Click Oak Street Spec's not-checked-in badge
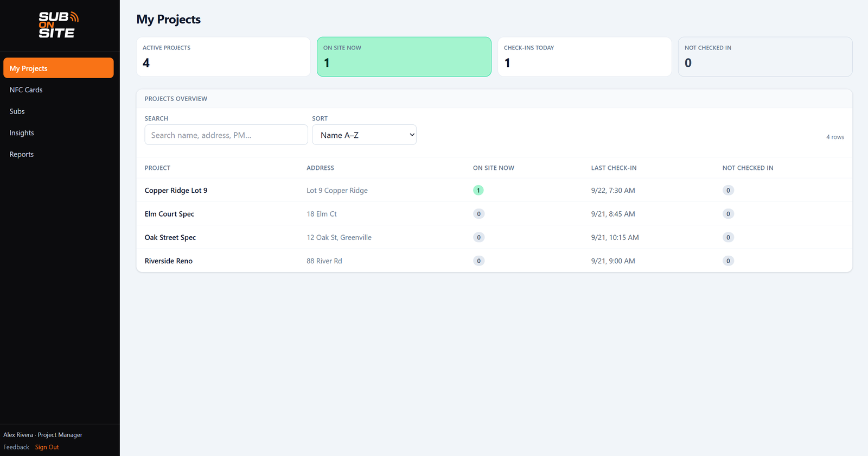This screenshot has height=456, width=868. point(728,237)
